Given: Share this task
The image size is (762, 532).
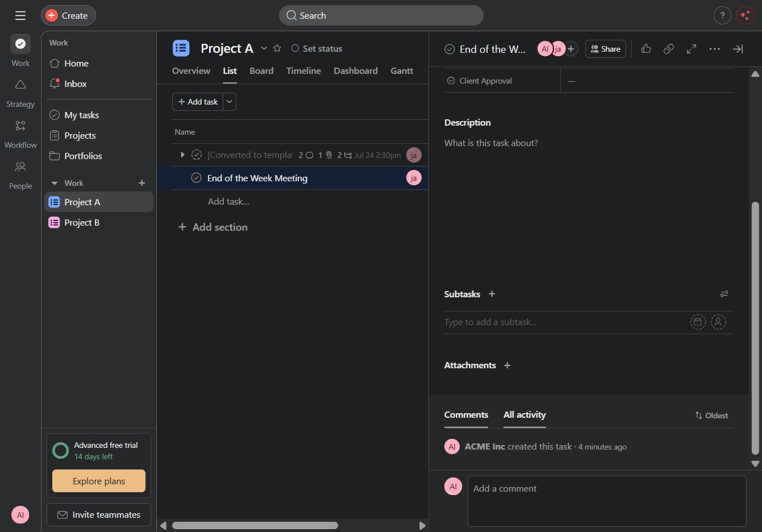Looking at the screenshot, I should coord(606,49).
